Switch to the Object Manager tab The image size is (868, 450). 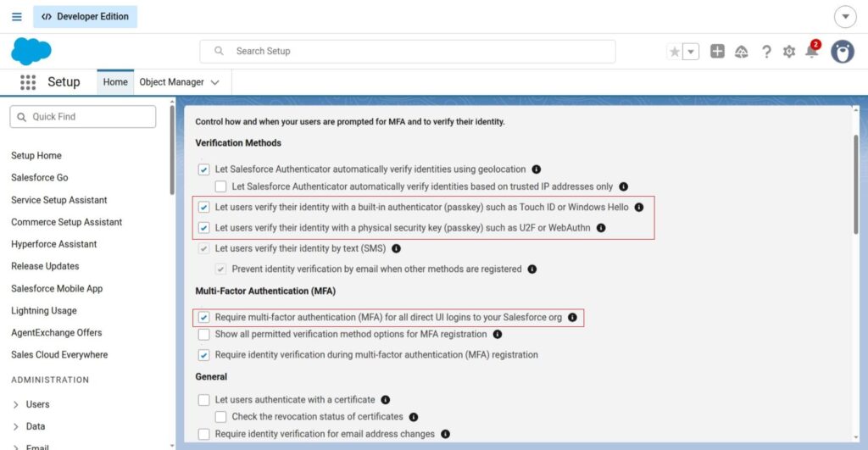point(171,82)
